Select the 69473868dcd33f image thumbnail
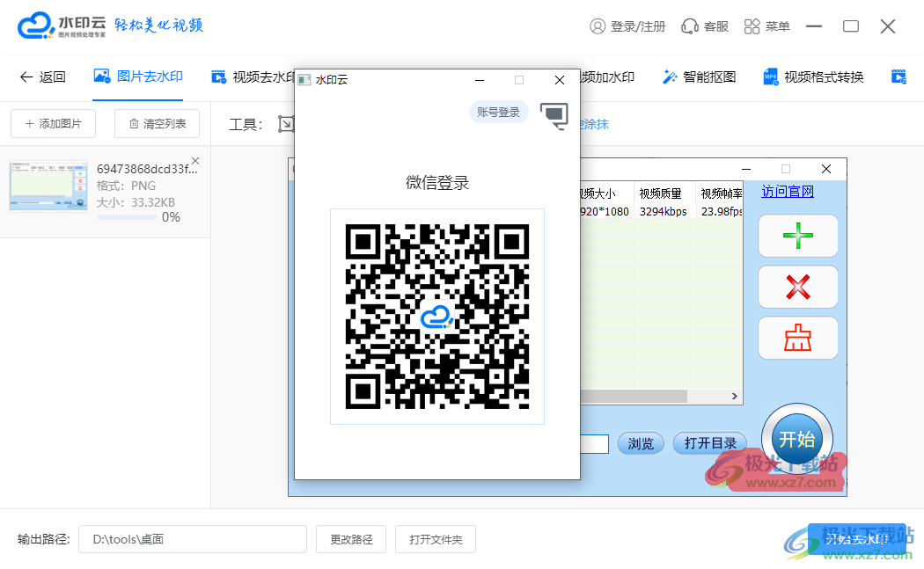This screenshot has width=924, height=569. pyautogui.click(x=48, y=186)
